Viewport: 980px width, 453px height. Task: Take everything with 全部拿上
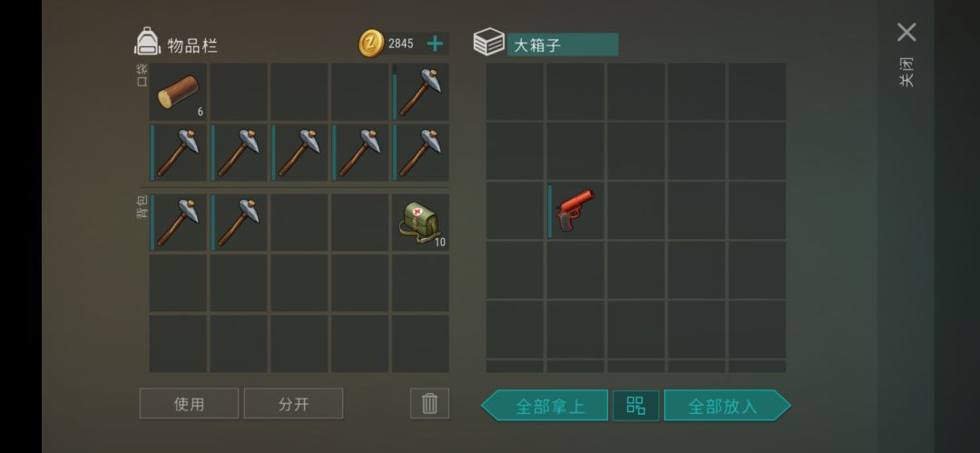pyautogui.click(x=544, y=406)
